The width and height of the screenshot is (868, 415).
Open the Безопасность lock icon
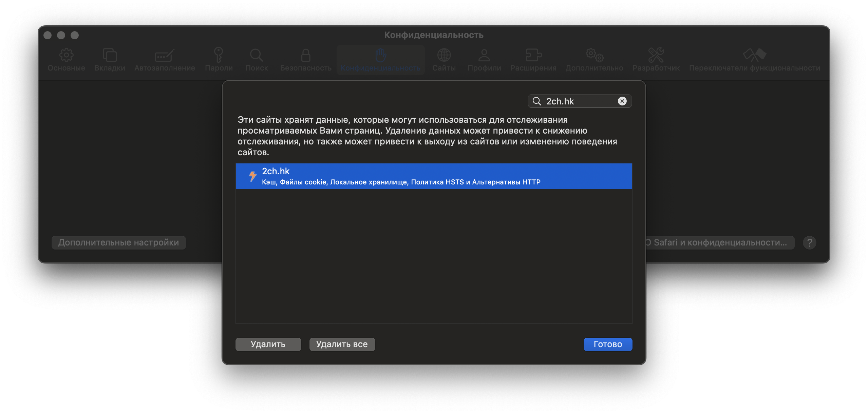click(x=306, y=55)
